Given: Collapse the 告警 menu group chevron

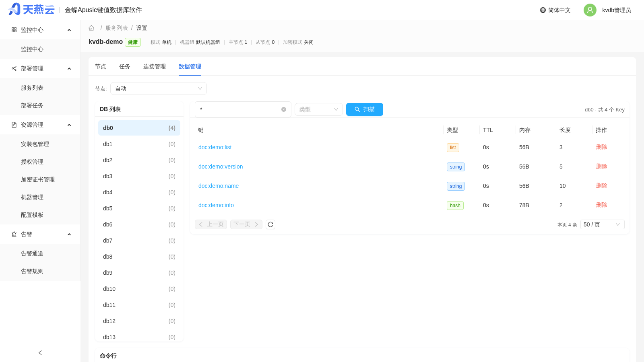Looking at the screenshot, I should tap(69, 234).
